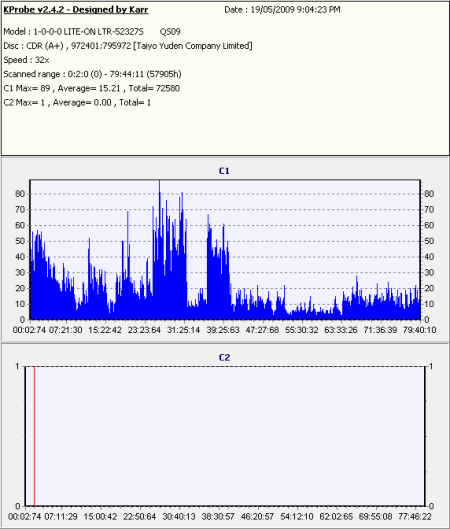Screen dimensions: 450x529
Task: Click C1 axis label 31:25:14
Action: tap(184, 330)
